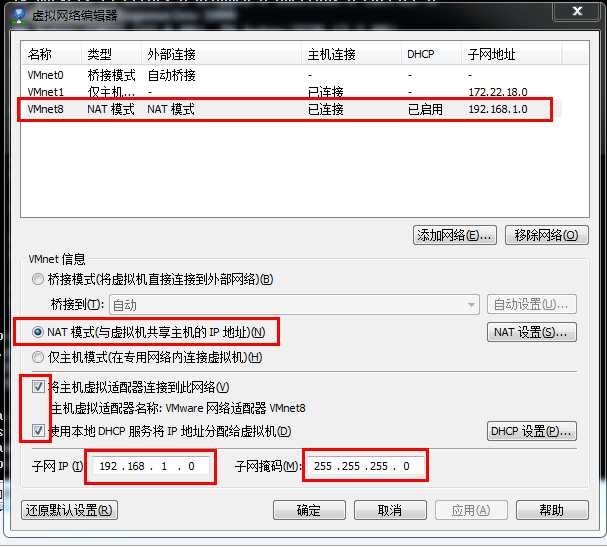The width and height of the screenshot is (607, 548).
Task: Click the Virtual Network Editor title bar icon
Action: (x=18, y=15)
